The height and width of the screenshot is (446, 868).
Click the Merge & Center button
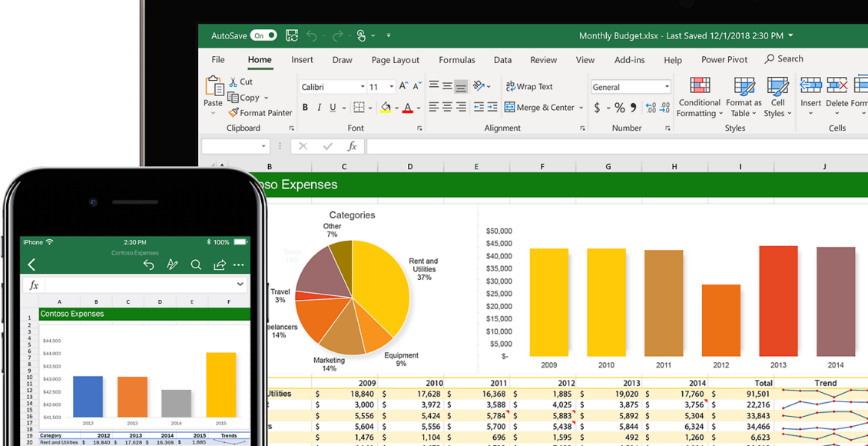tap(539, 108)
